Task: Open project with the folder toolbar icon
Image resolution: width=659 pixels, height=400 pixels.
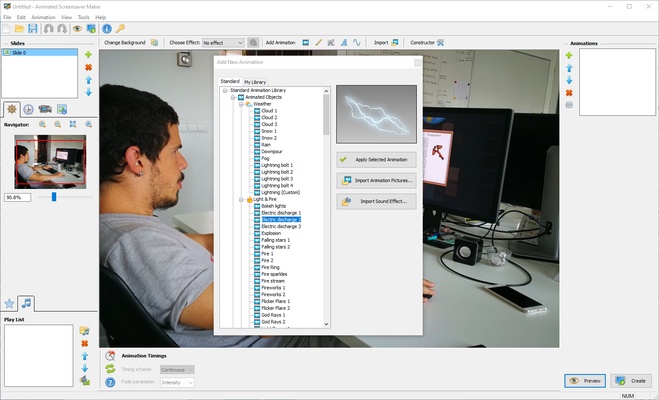Action: (x=19, y=29)
